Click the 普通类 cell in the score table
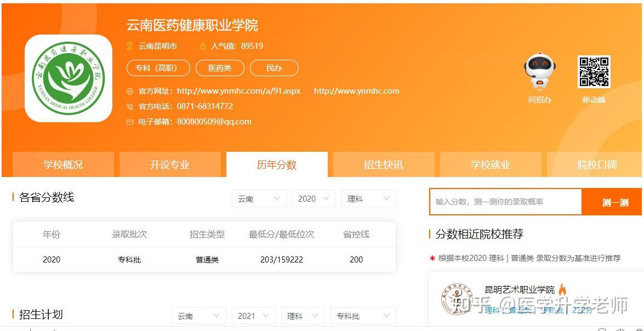Image resolution: width=644 pixels, height=331 pixels. (207, 260)
